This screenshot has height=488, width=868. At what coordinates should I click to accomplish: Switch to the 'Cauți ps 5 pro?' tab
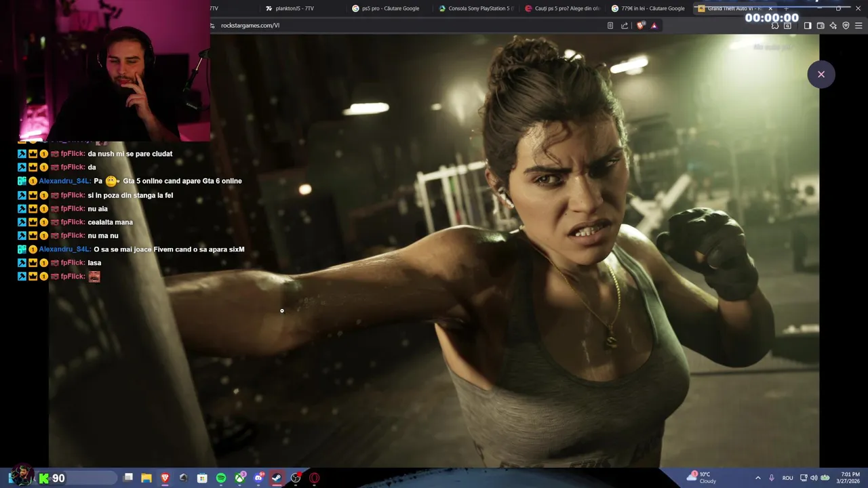coord(563,8)
